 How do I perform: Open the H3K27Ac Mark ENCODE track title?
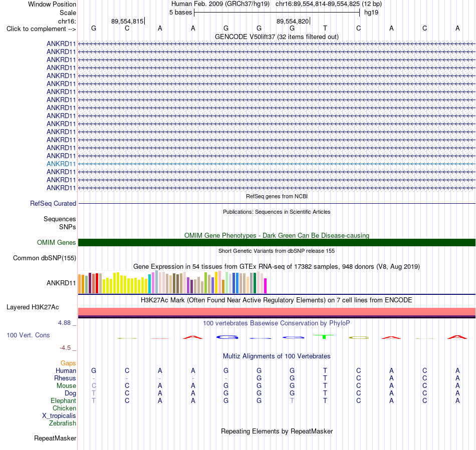click(x=277, y=300)
